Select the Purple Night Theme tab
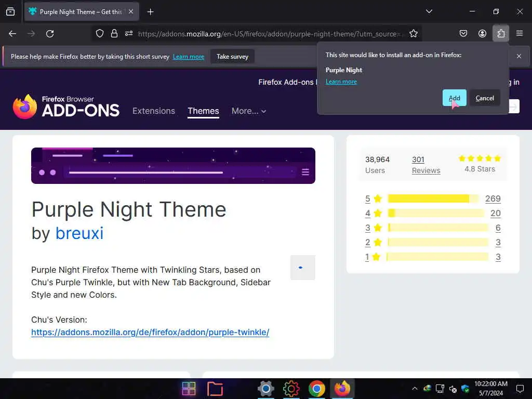The image size is (532, 399). click(82, 12)
